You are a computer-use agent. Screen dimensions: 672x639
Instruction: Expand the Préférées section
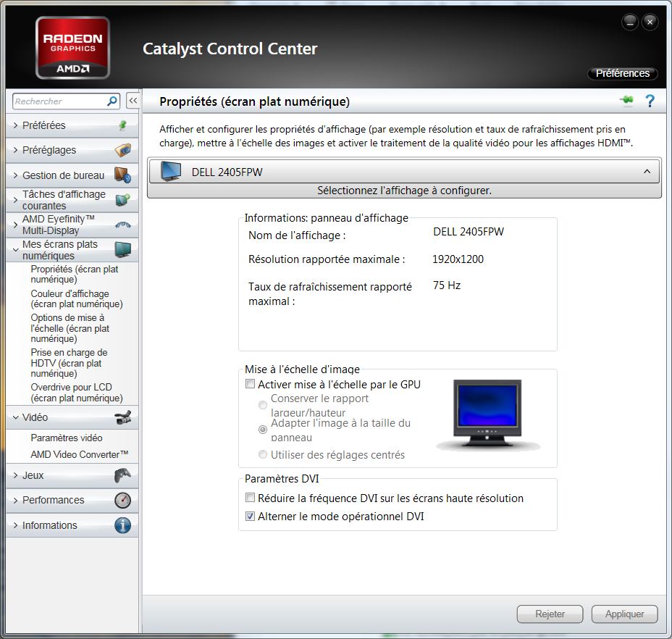pyautogui.click(x=15, y=125)
